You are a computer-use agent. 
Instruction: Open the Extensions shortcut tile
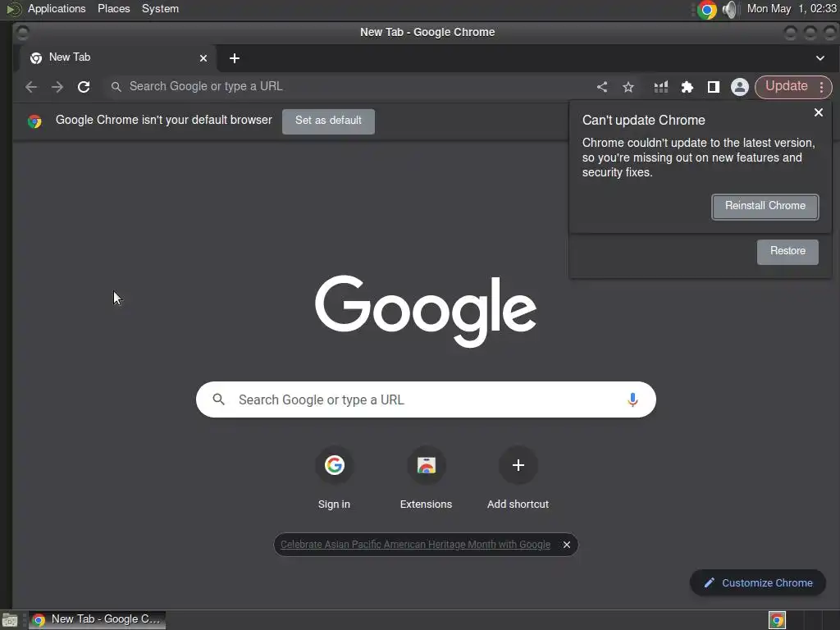pos(426,478)
